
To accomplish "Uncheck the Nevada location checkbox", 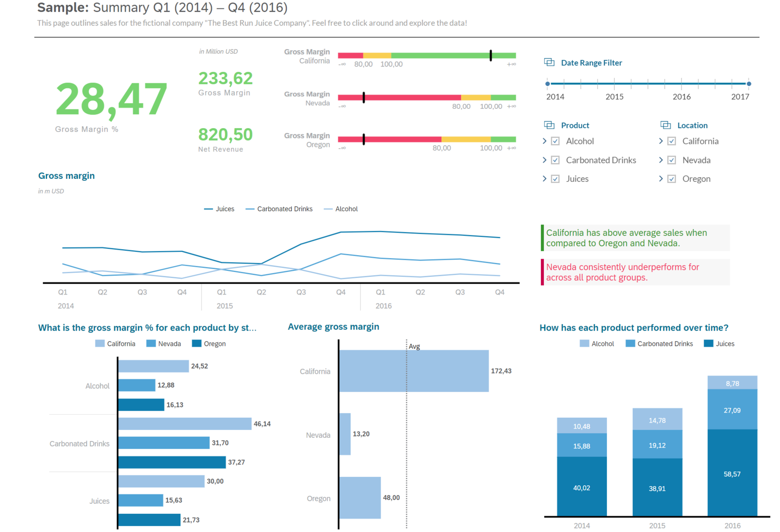I will click(x=672, y=160).
